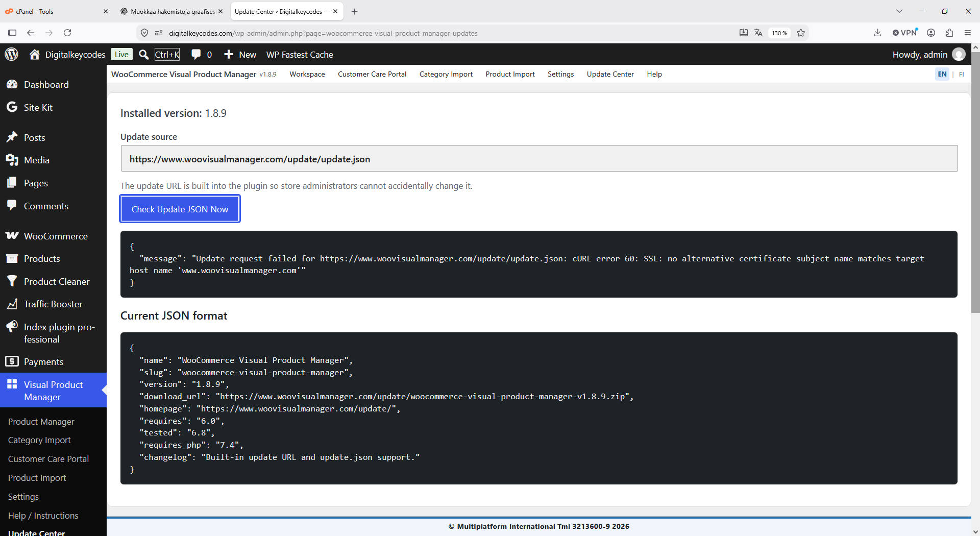980x536 pixels.
Task: Click the Comments icon in sidebar
Action: click(12, 205)
